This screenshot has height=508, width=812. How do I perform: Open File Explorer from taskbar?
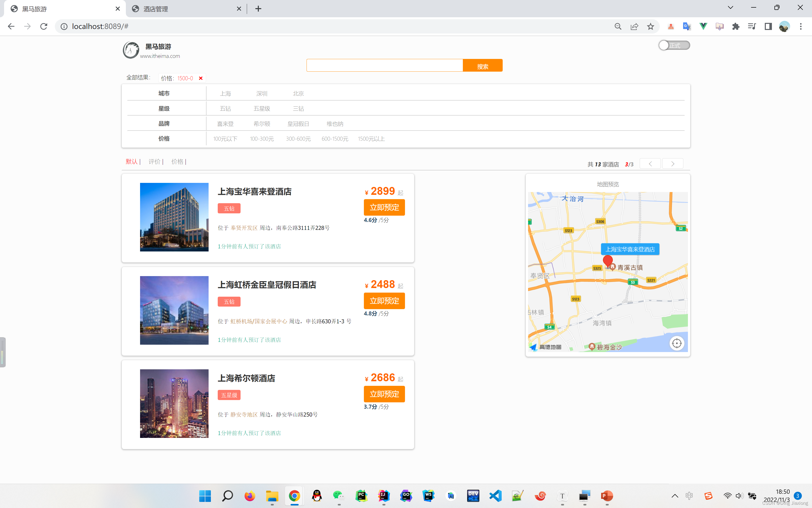point(272,496)
